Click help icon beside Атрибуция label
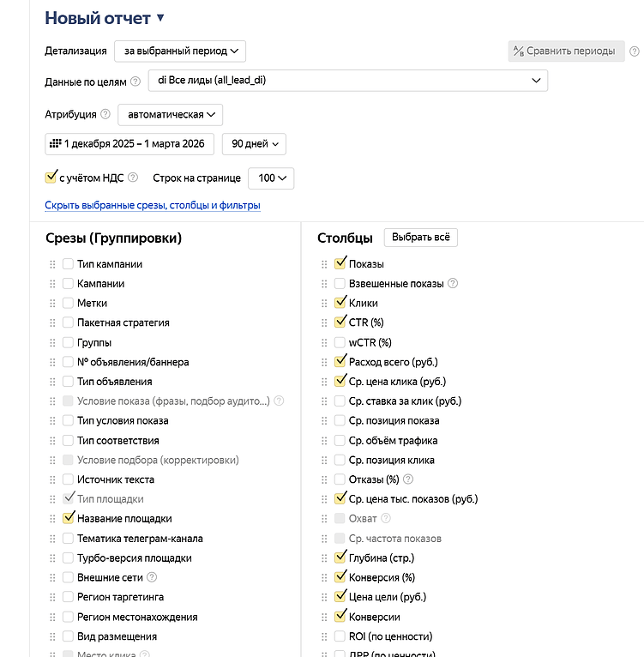 click(x=105, y=114)
